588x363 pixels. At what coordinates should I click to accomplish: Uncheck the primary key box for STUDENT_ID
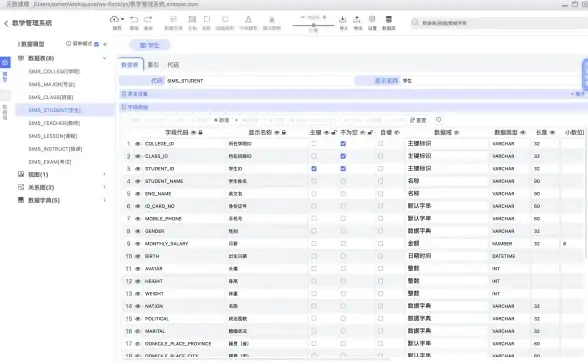314,169
